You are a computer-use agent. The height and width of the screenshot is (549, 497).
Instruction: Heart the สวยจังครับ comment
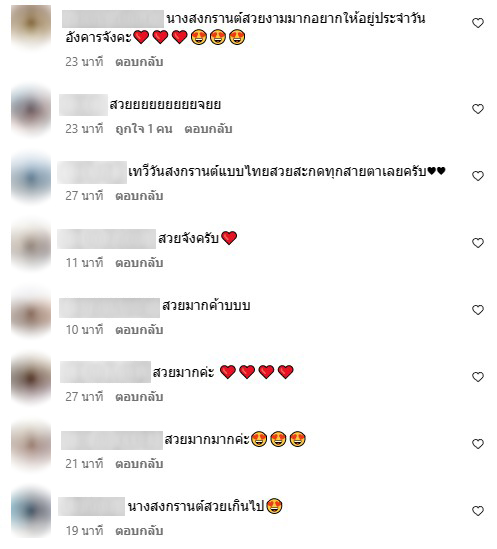click(478, 243)
